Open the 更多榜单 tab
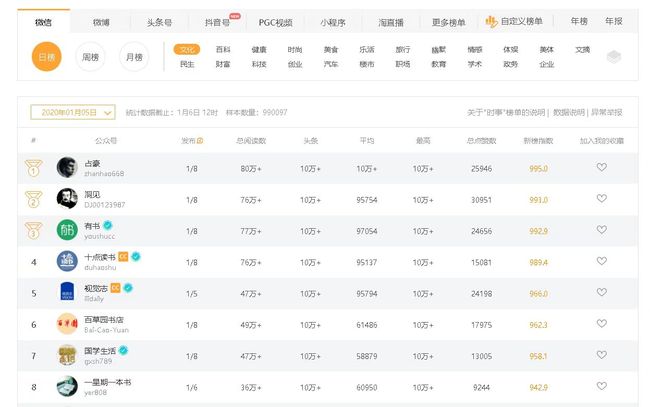Viewport: 650px width, 407px height. pyautogui.click(x=449, y=22)
